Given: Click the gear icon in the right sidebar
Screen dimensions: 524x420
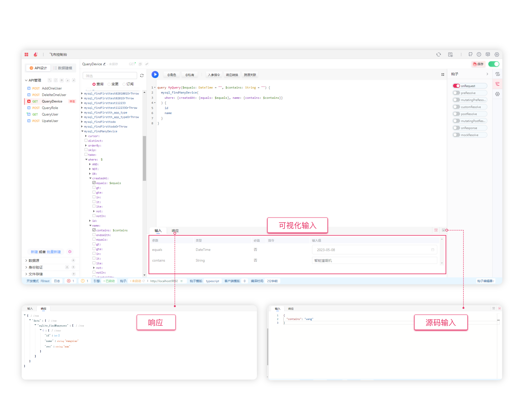Looking at the screenshot, I should point(498,94).
